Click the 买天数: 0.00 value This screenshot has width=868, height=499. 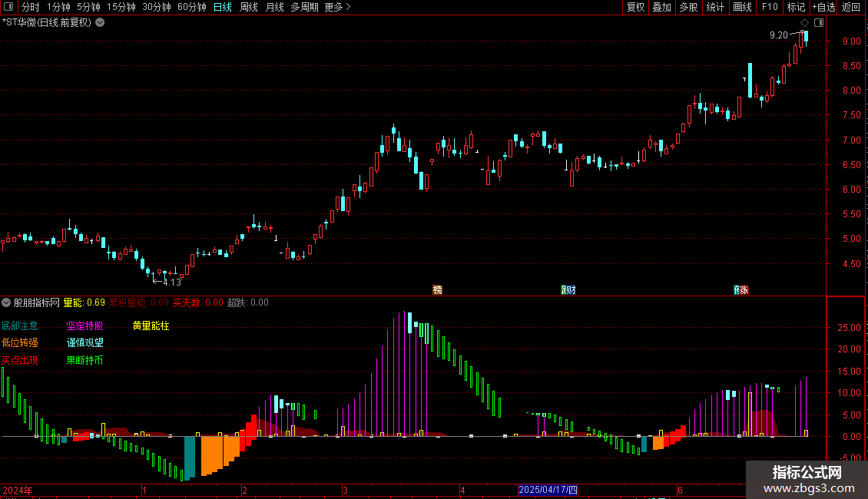(198, 302)
